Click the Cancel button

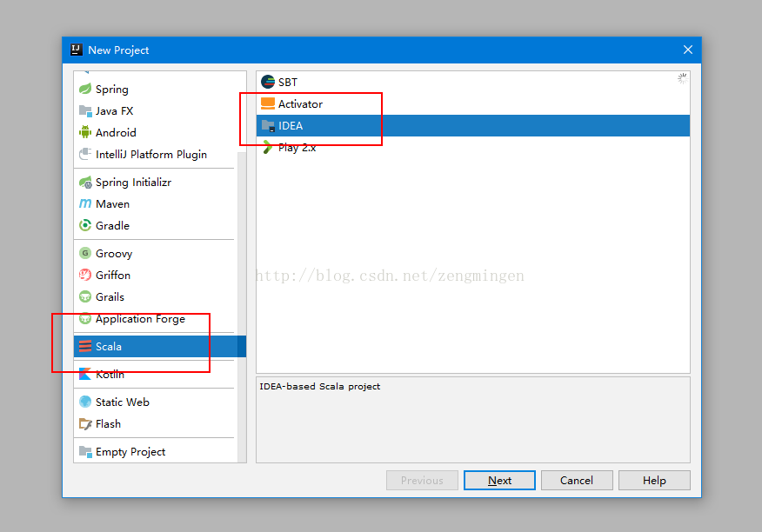[x=577, y=480]
